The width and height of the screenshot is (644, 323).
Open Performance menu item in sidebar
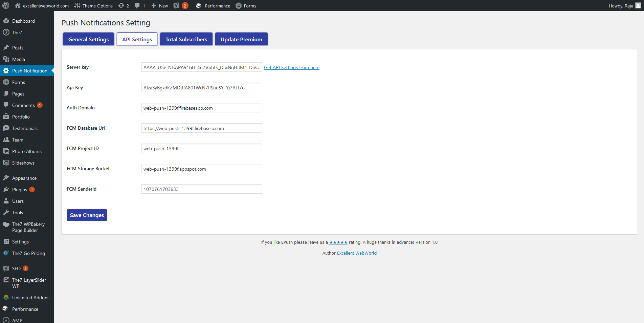coord(27,309)
